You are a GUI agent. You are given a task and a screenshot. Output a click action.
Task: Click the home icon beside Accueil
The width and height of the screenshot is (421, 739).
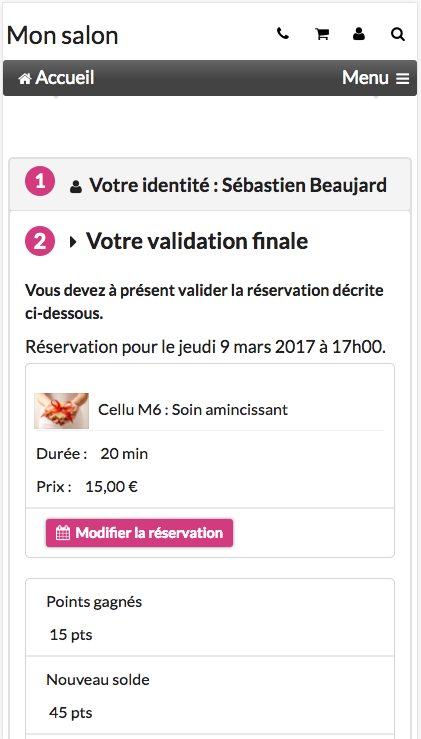point(25,78)
